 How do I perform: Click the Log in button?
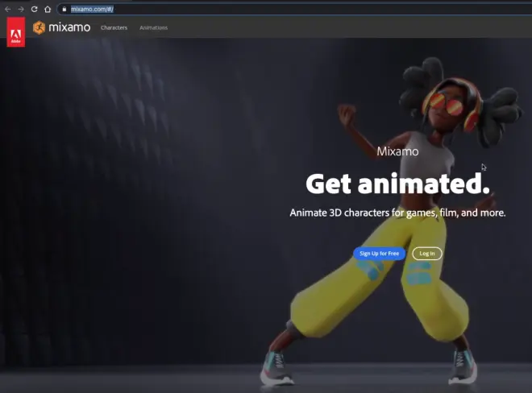[427, 254]
